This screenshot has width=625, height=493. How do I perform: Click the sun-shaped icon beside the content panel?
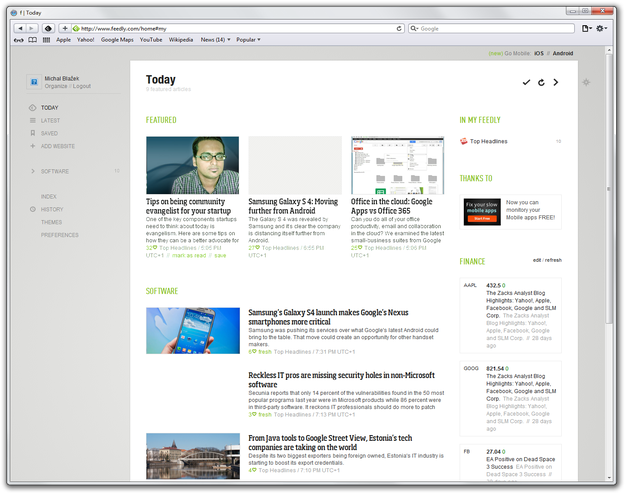(586, 82)
